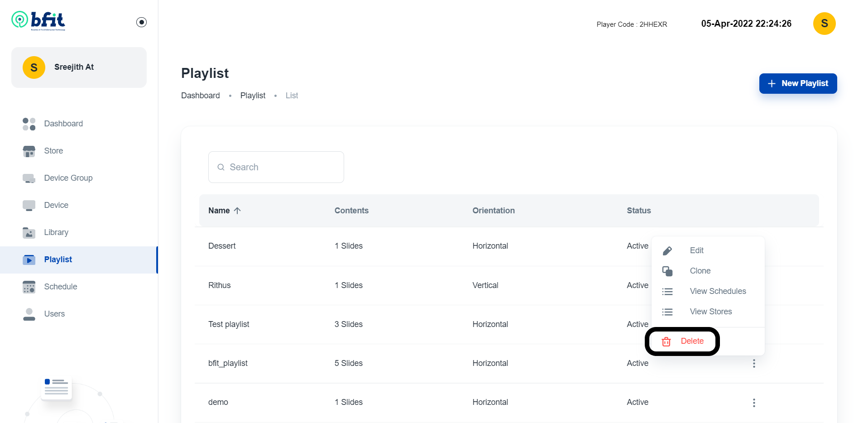This screenshot has width=868, height=423.
Task: Open Library from sidebar
Action: [x=56, y=232]
